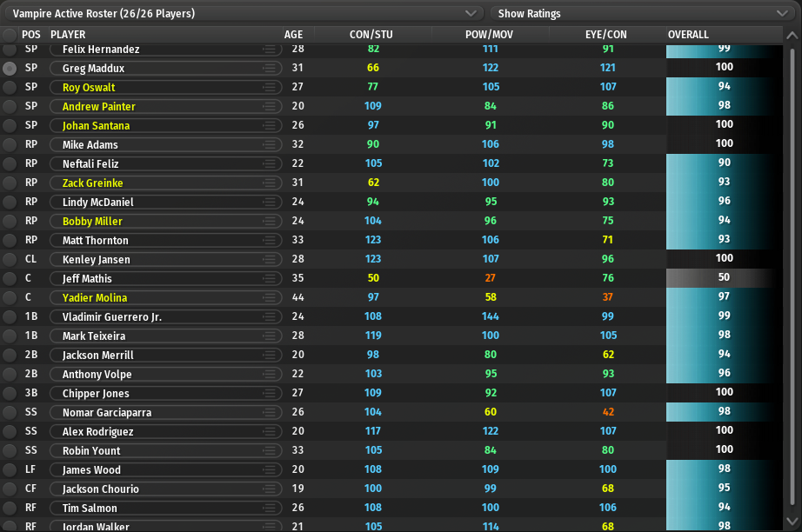Click the list icon beside Jeff Mathis
802x532 pixels.
270,278
